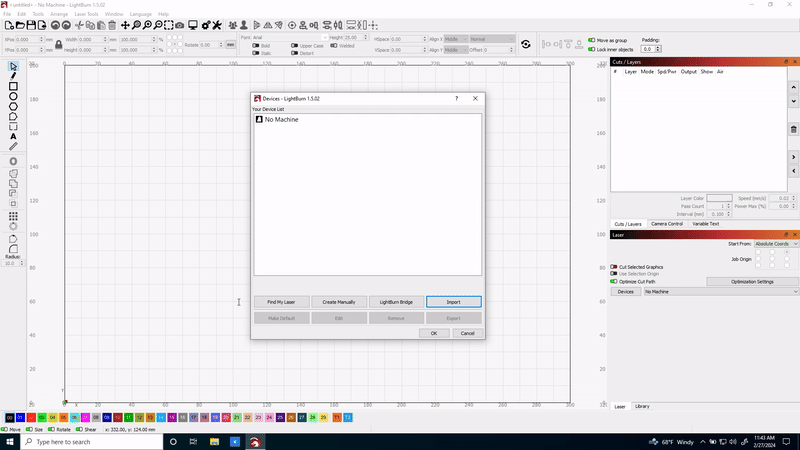The width and height of the screenshot is (800, 450).
Task: Click the Windows search box
Action: click(x=92, y=442)
